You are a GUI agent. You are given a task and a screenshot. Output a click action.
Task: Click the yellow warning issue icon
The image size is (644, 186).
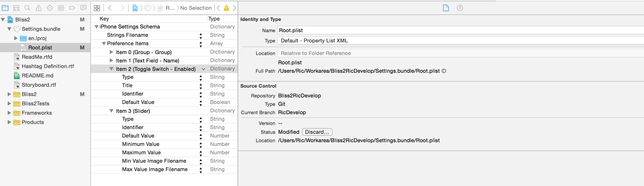[226, 8]
